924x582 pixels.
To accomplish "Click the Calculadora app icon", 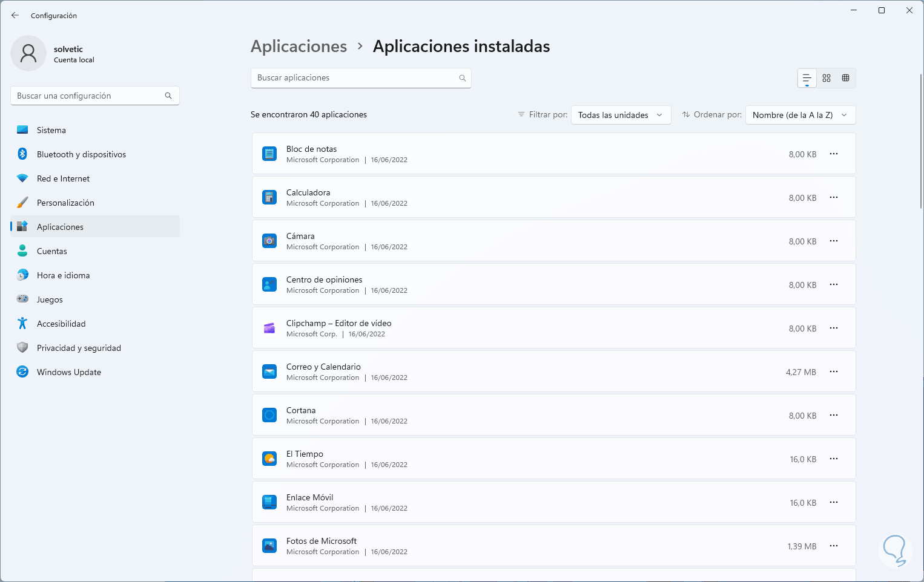I will pyautogui.click(x=269, y=197).
